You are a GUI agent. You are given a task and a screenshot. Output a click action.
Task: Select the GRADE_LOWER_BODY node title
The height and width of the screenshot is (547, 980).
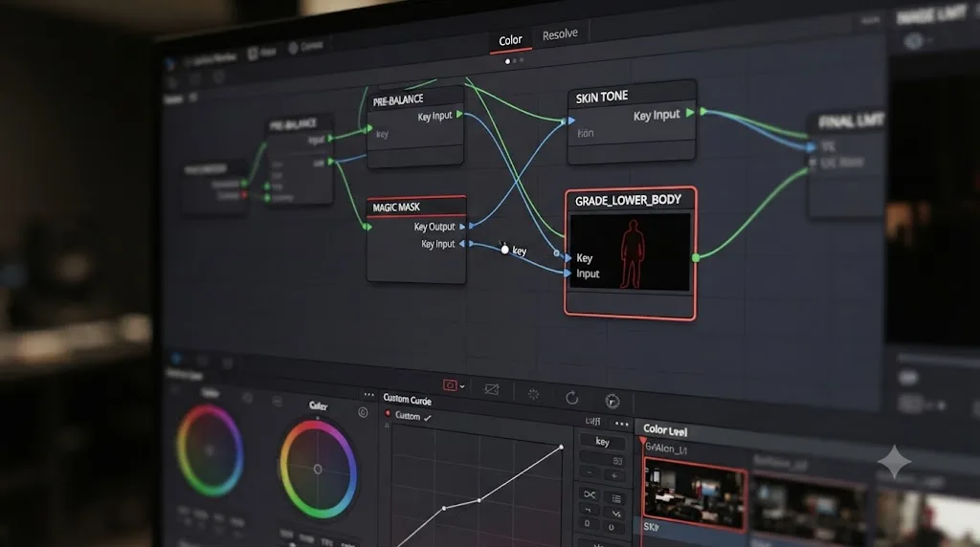tap(628, 201)
